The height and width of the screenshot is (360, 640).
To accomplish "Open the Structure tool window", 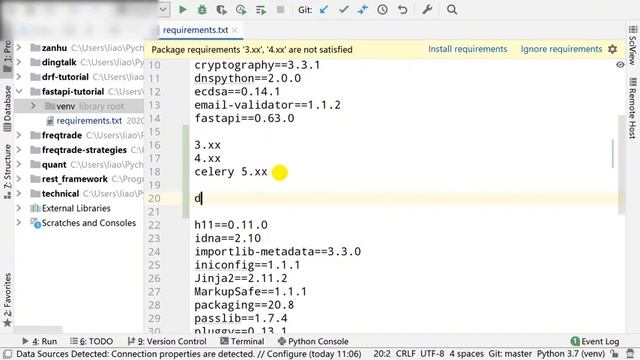I will click(x=7, y=171).
